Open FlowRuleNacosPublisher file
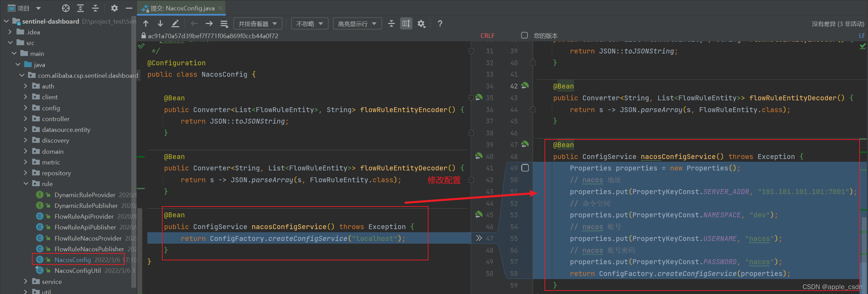 89,249
